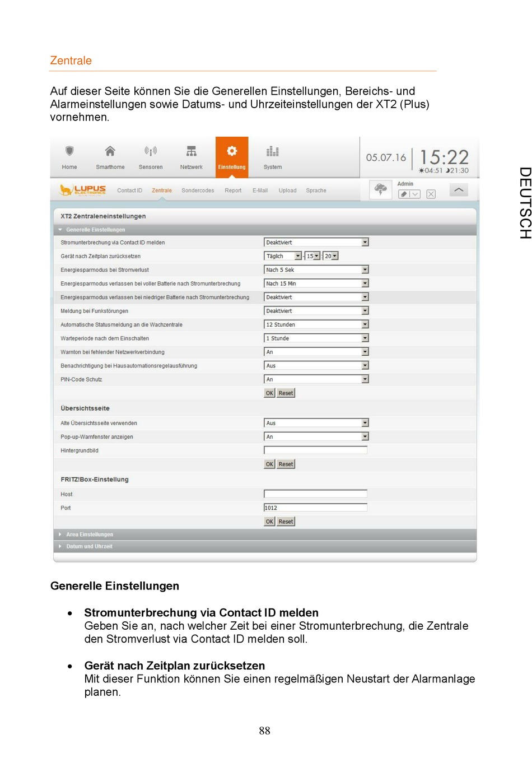This screenshot has height=767, width=532.
Task: Collapse the Generelle Einstellungen section bar
Action: click(x=265, y=230)
